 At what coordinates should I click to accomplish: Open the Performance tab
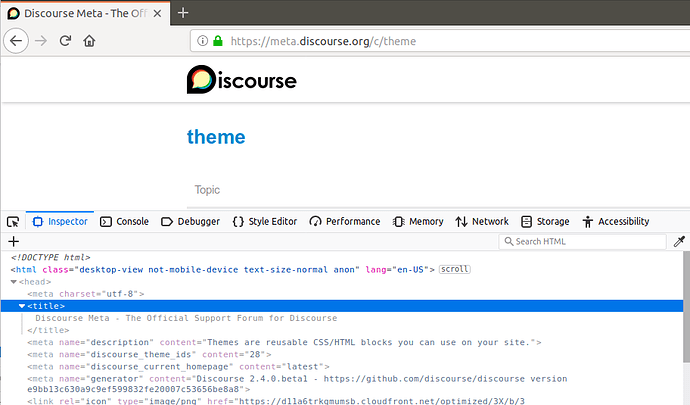point(345,221)
